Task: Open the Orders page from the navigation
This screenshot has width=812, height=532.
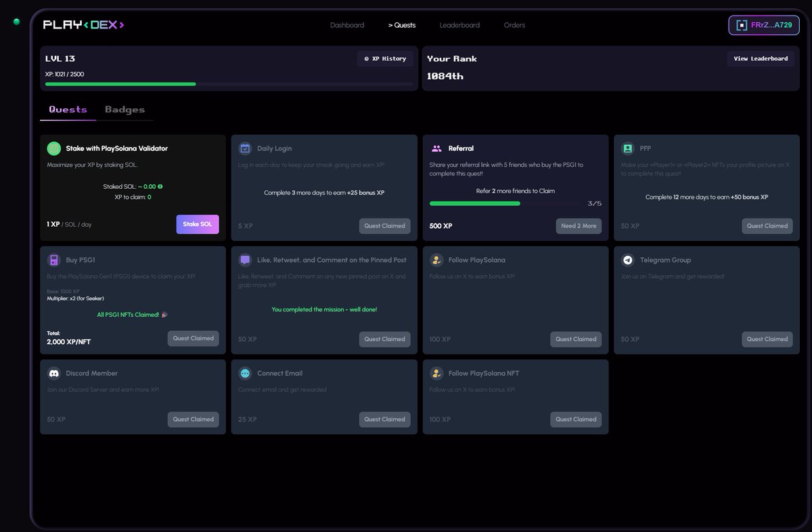Action: tap(514, 25)
